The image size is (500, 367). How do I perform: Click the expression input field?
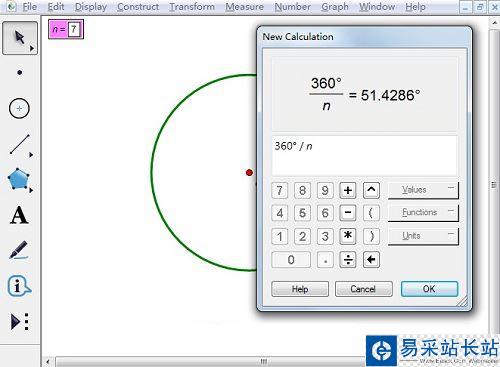[364, 155]
